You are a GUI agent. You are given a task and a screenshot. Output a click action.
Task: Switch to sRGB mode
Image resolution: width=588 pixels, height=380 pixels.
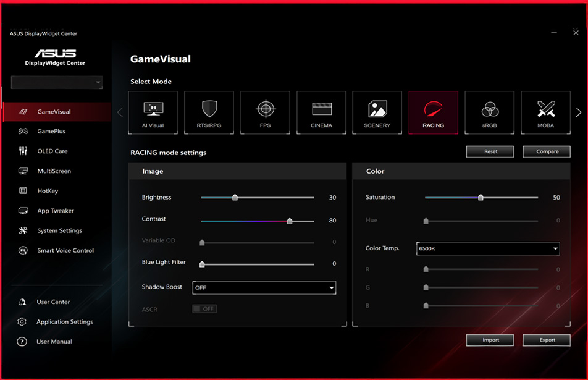click(x=489, y=112)
